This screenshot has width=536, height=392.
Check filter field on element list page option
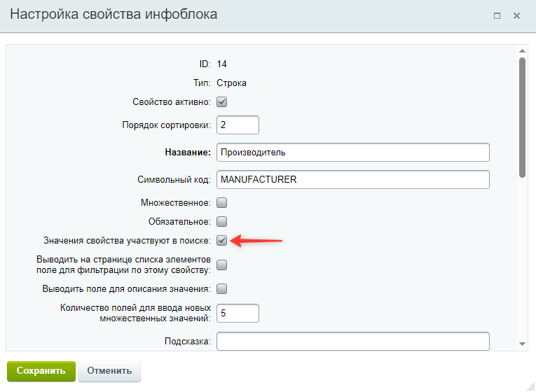pyautogui.click(x=222, y=265)
